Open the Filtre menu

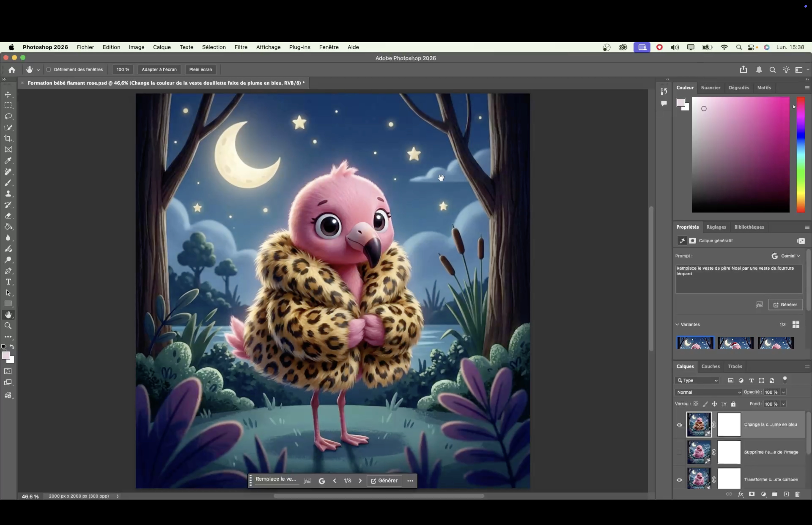(x=241, y=47)
